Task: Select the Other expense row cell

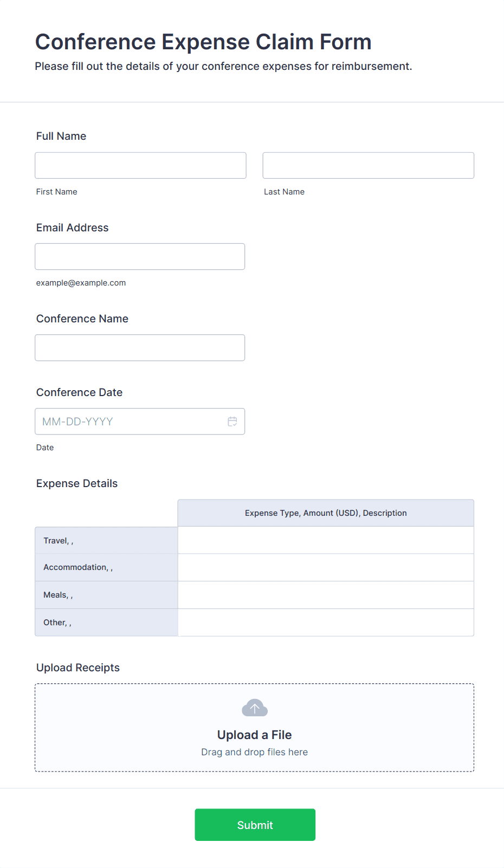Action: [x=326, y=623]
